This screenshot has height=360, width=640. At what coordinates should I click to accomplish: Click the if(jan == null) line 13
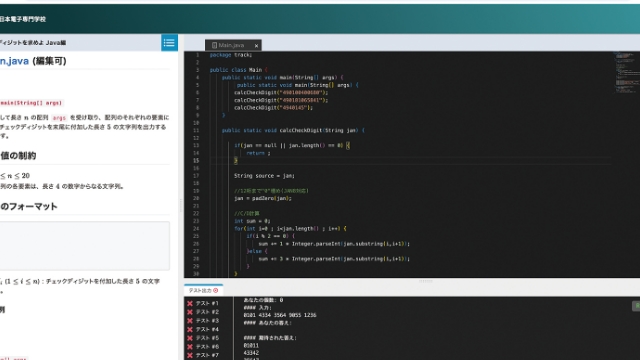291,145
